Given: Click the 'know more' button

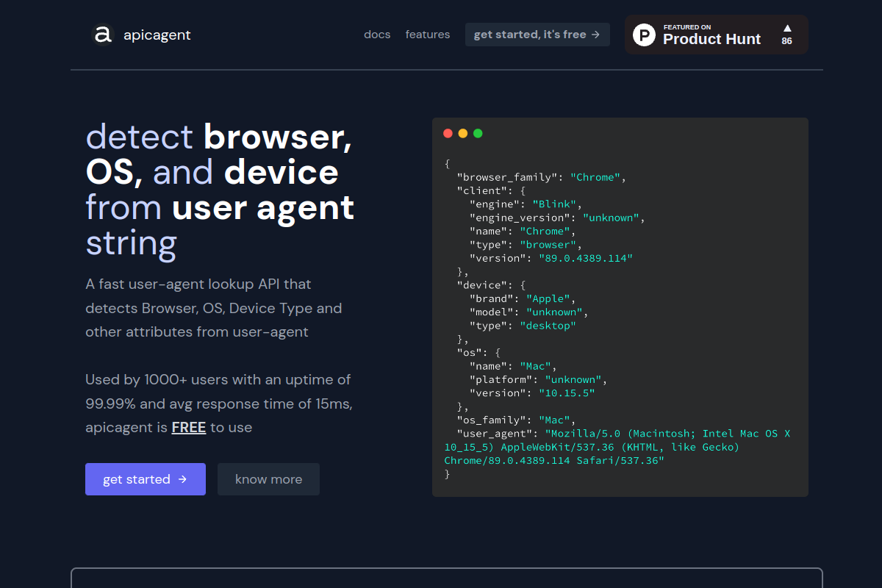Looking at the screenshot, I should [x=268, y=479].
